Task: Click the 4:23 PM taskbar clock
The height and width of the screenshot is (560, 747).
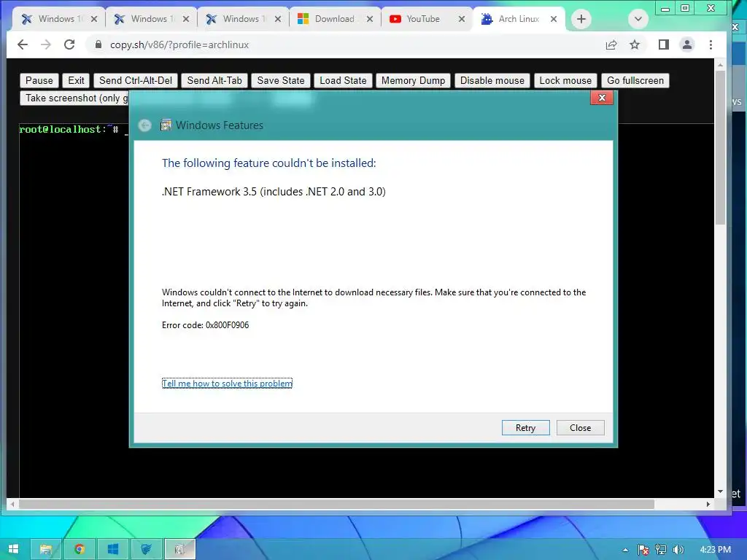Action: coord(715,550)
